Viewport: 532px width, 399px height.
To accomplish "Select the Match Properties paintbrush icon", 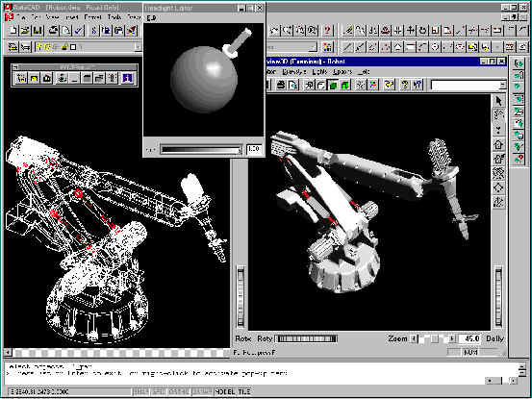I will point(132,31).
